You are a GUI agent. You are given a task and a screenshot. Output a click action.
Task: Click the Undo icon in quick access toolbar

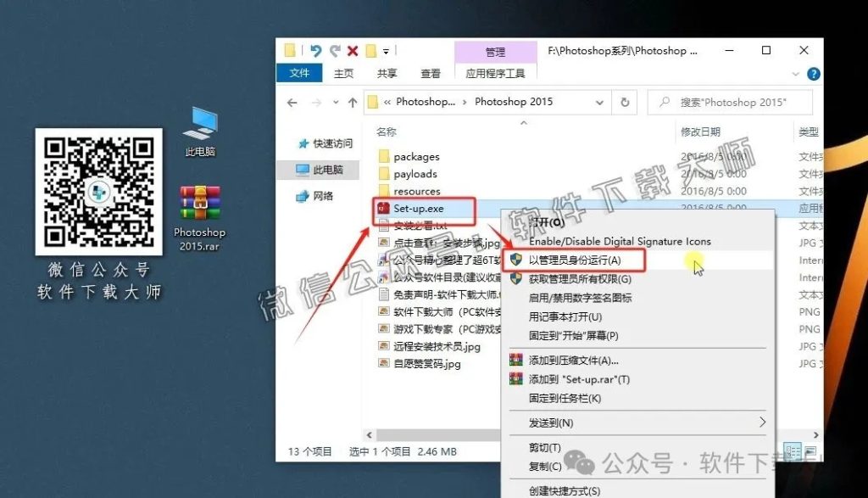(x=316, y=50)
